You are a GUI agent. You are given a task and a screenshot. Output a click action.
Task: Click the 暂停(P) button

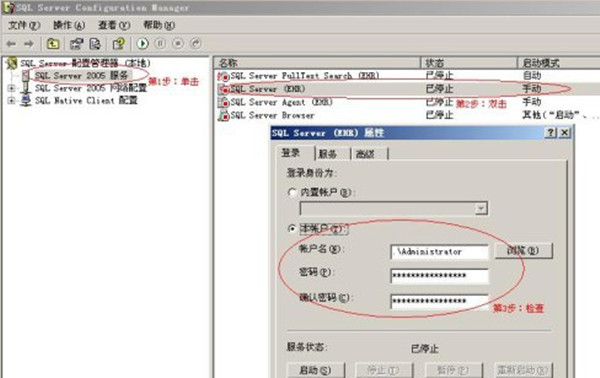coord(454,370)
